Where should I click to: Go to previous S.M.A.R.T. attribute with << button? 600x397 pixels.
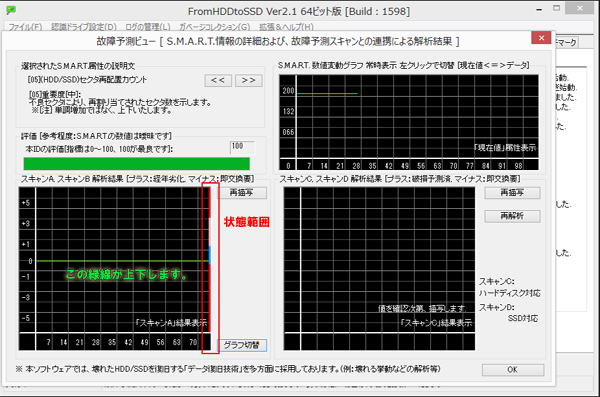(218, 80)
